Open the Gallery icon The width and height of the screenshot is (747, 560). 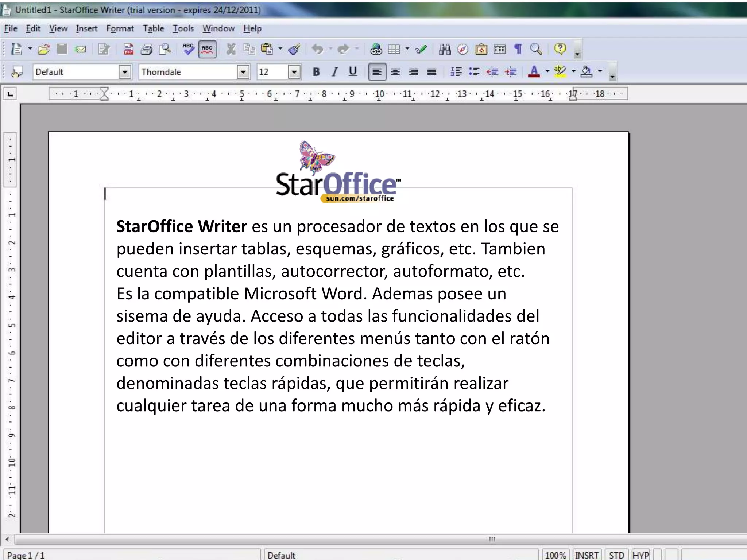(x=481, y=49)
